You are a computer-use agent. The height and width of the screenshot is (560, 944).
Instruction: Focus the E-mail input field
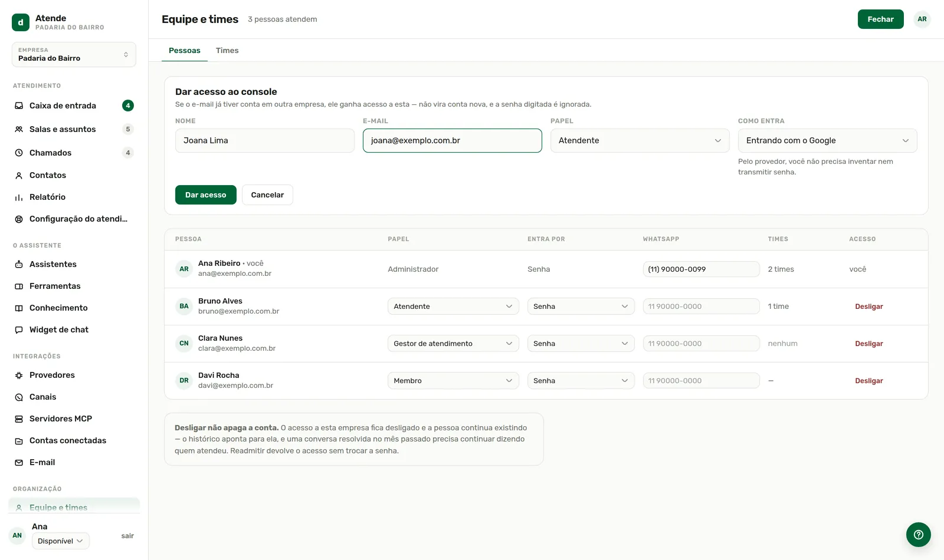tap(453, 141)
